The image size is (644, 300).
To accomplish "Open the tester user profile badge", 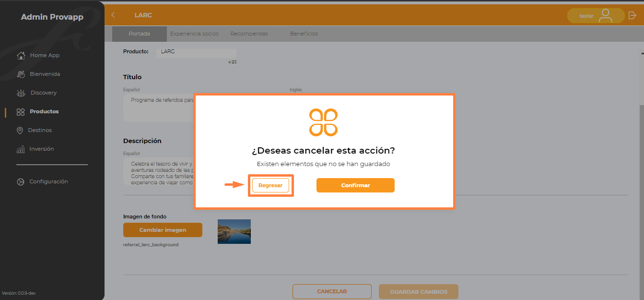I will coord(596,16).
